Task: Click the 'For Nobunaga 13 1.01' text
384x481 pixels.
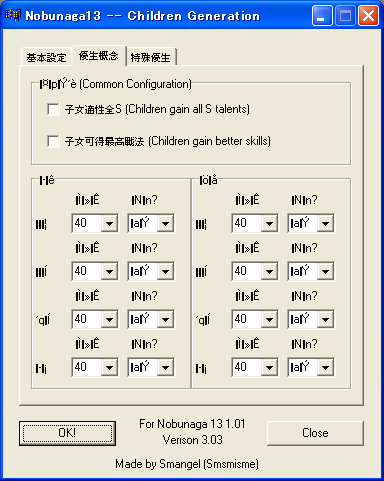Action: 192,424
